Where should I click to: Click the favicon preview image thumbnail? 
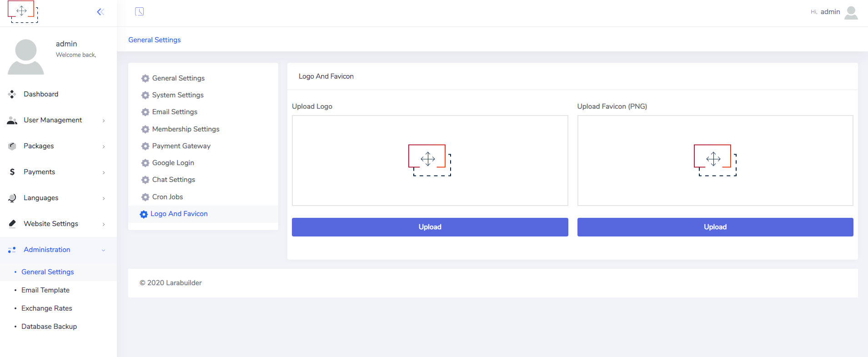tap(715, 160)
